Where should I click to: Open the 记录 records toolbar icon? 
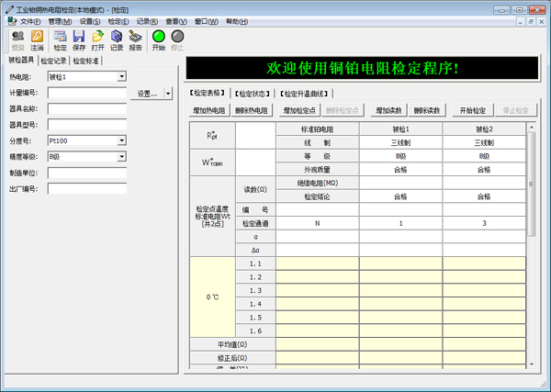[117, 40]
